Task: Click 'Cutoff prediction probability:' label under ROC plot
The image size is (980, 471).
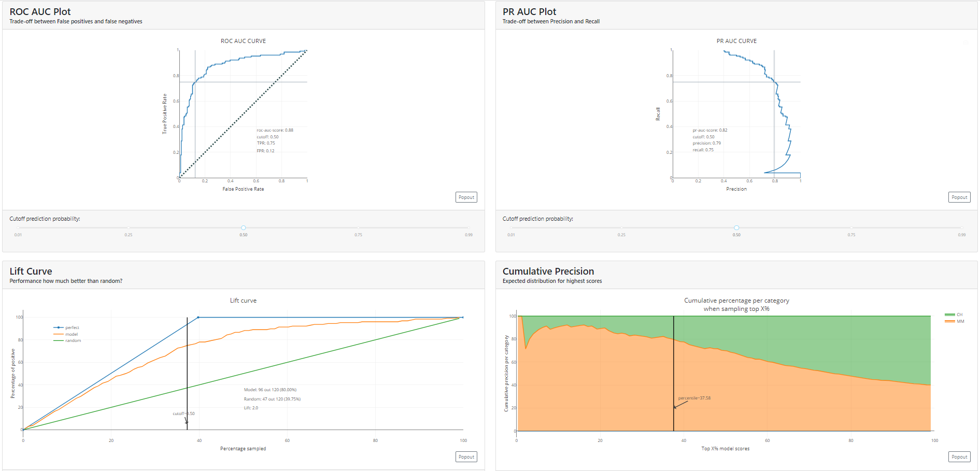Action: [x=45, y=219]
